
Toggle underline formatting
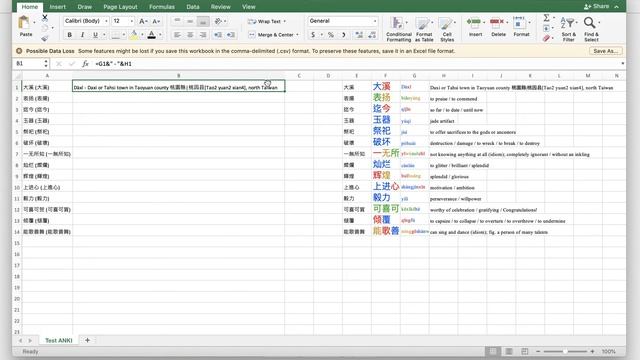coord(95,35)
